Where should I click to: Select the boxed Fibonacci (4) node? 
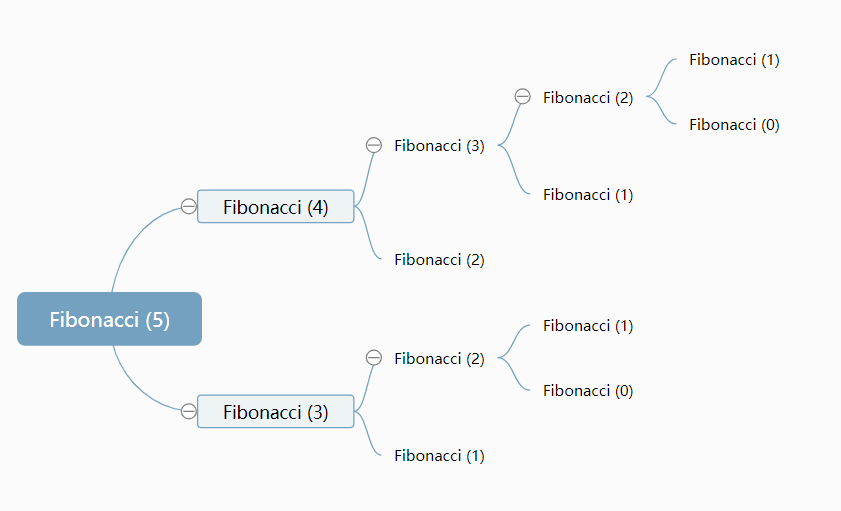point(276,207)
